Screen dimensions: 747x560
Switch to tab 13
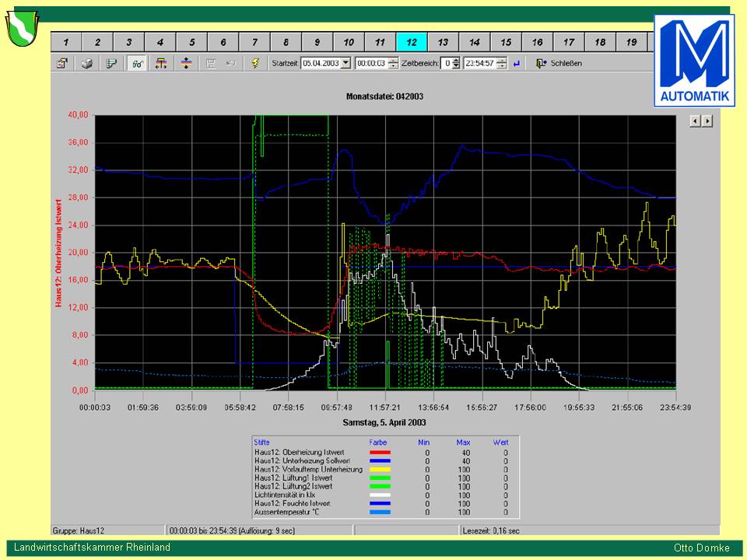443,42
